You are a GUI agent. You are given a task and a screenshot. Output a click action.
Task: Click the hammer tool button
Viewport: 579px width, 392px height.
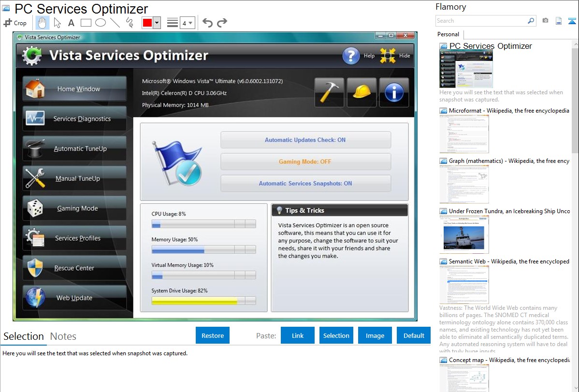point(329,92)
